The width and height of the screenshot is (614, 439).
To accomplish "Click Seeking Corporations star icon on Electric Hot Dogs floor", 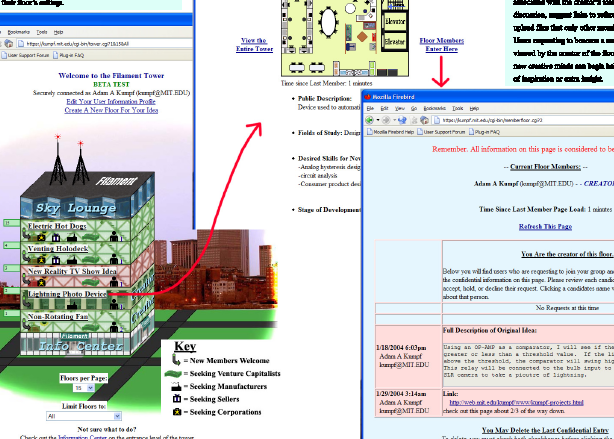I will tap(41, 237).
